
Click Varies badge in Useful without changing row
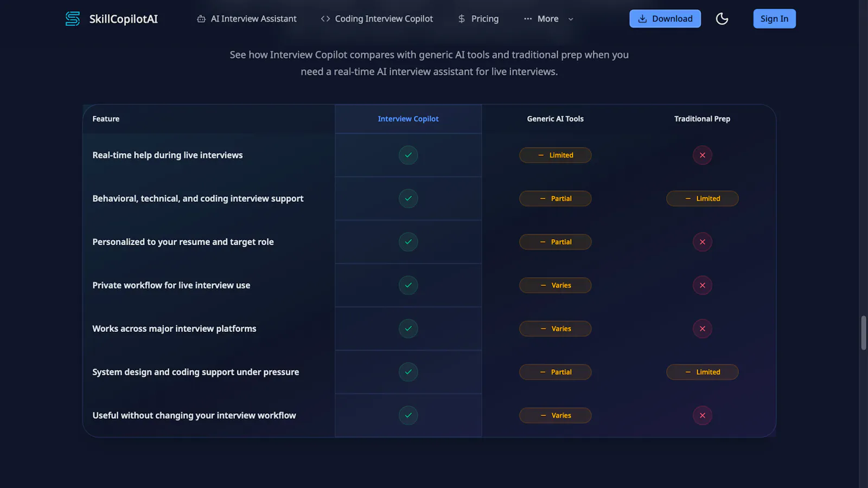(x=556, y=415)
